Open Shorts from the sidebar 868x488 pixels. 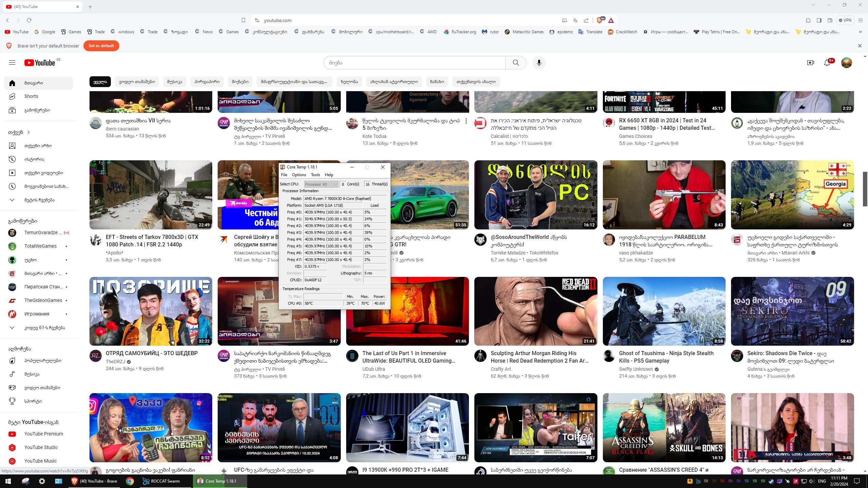[31, 96]
